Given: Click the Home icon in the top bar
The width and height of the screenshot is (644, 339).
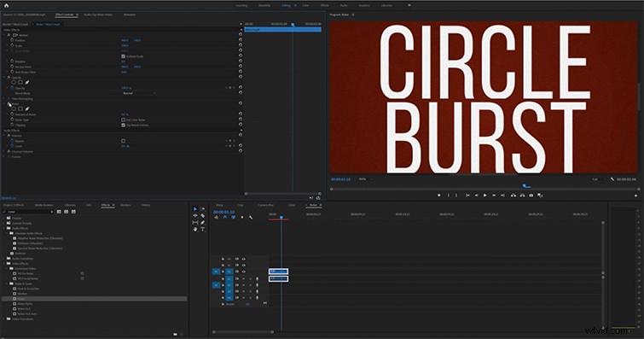Looking at the screenshot, I should click(x=6, y=5).
